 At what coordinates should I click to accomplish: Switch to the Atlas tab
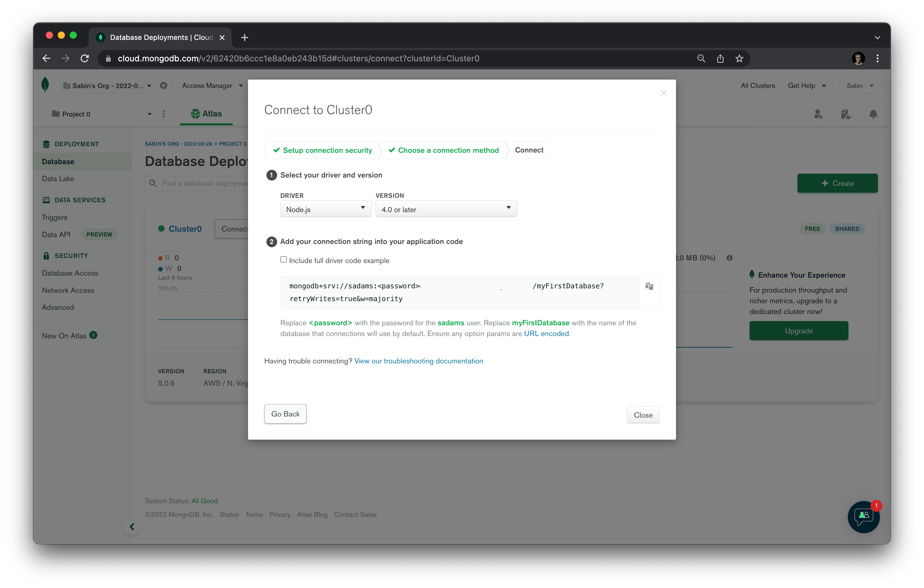tap(206, 114)
